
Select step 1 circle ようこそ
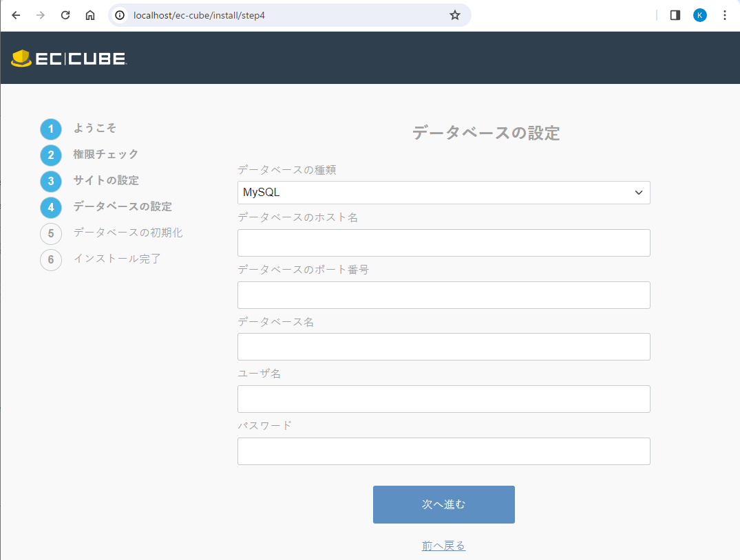[51, 129]
